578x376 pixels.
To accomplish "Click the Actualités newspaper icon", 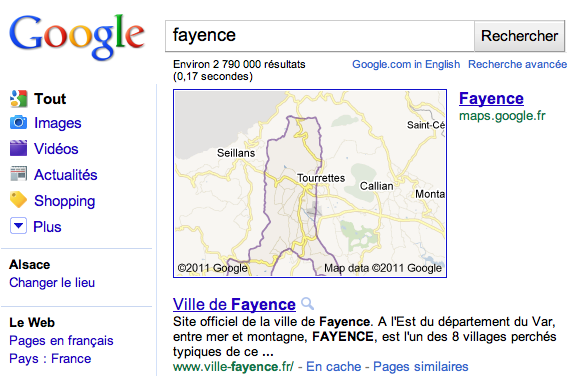I will click(18, 174).
